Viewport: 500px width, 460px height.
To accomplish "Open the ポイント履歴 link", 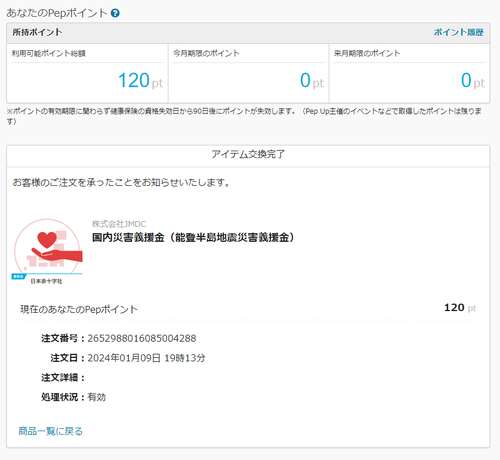I will (458, 32).
